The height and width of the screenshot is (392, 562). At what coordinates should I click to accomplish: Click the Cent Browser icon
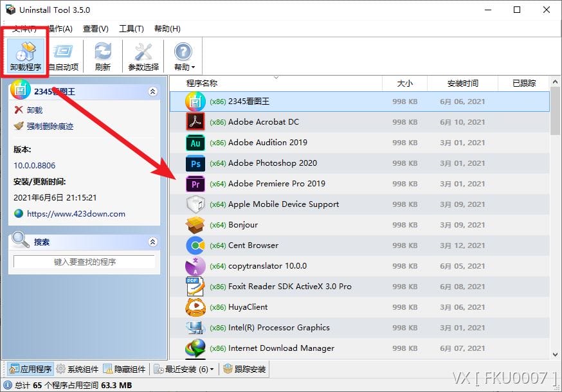195,245
